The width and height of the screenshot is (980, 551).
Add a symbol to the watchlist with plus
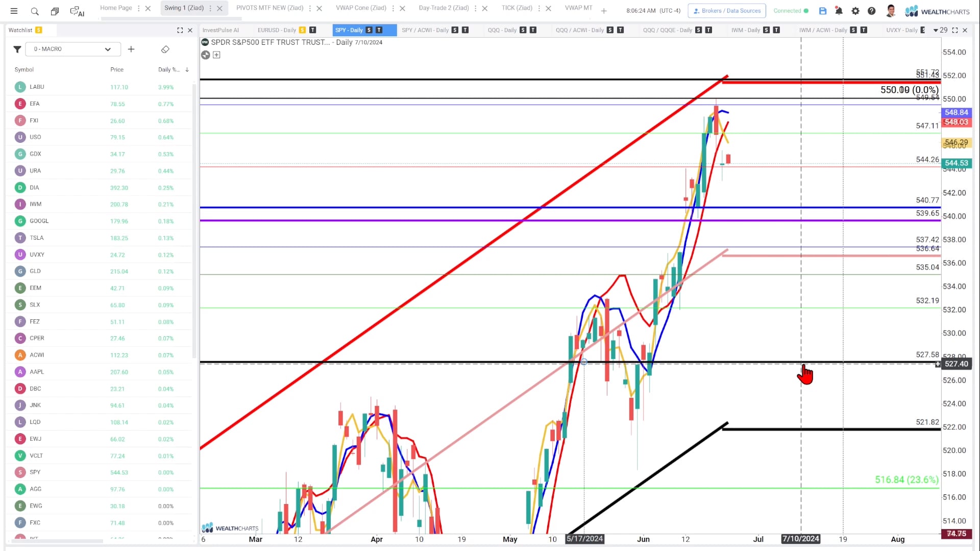click(x=131, y=49)
